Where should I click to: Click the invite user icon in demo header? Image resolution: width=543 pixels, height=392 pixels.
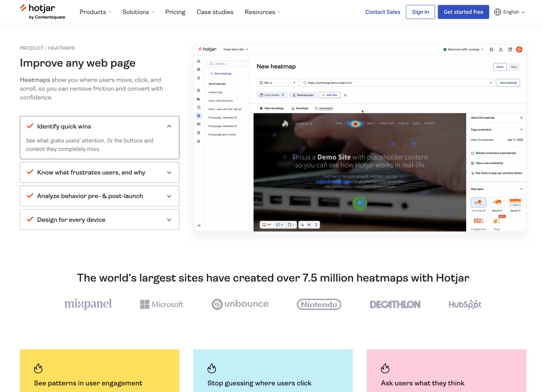point(501,49)
